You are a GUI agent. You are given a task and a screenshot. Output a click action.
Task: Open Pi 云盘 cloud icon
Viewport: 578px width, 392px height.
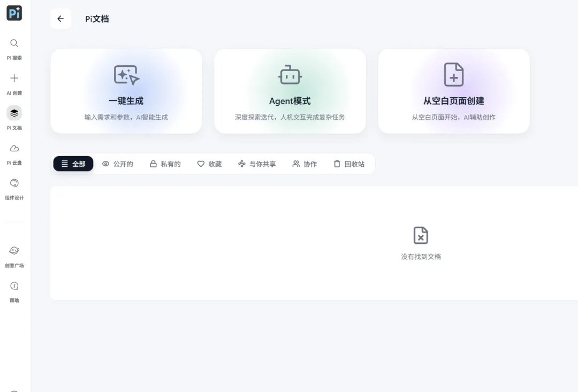[14, 149]
